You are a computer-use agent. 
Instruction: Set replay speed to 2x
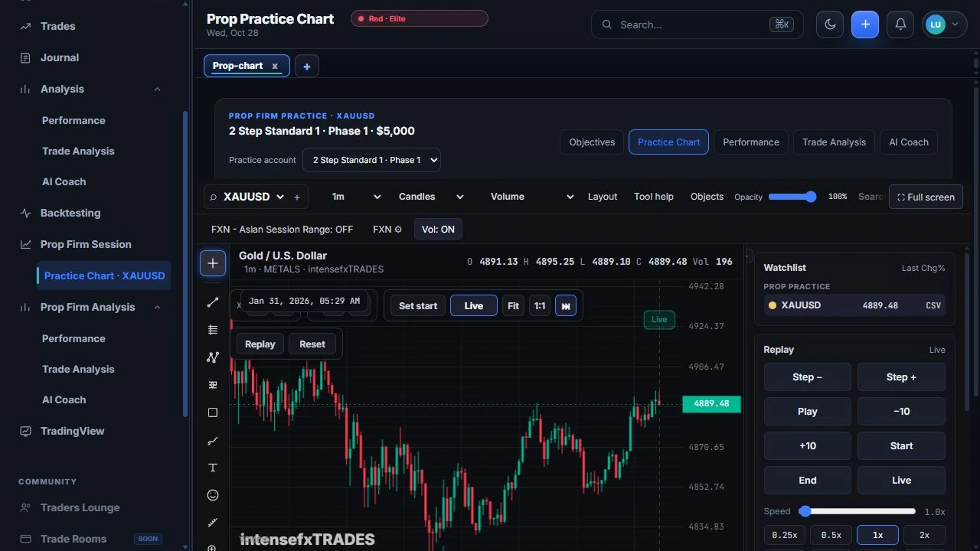coord(924,535)
